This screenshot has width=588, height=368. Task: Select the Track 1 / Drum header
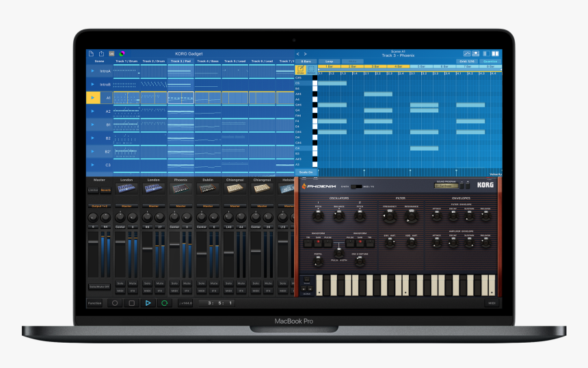(126, 61)
